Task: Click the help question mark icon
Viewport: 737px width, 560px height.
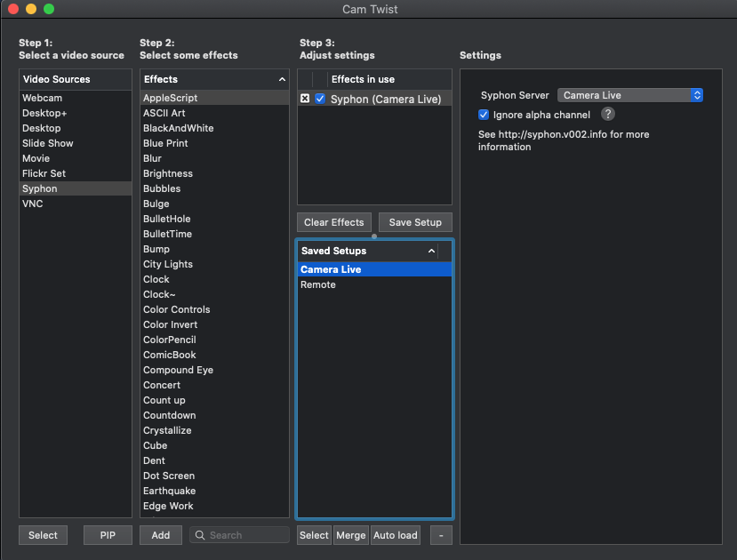Action: tap(608, 114)
